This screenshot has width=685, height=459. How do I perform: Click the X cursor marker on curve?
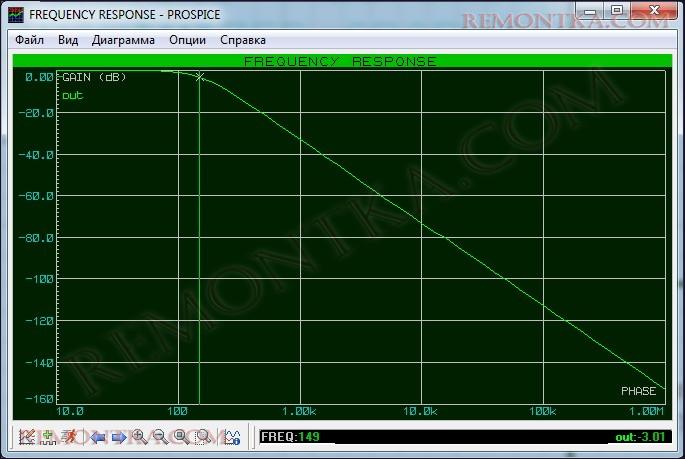(200, 77)
